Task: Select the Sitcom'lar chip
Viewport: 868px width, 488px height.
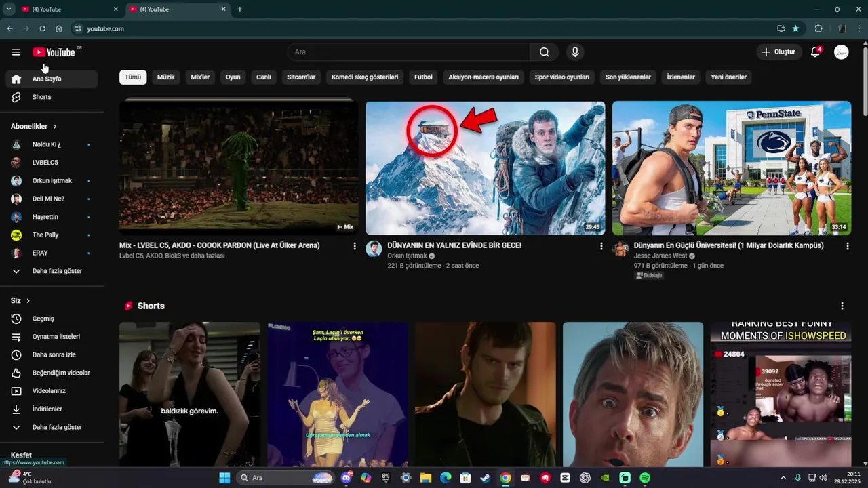Action: tap(301, 77)
